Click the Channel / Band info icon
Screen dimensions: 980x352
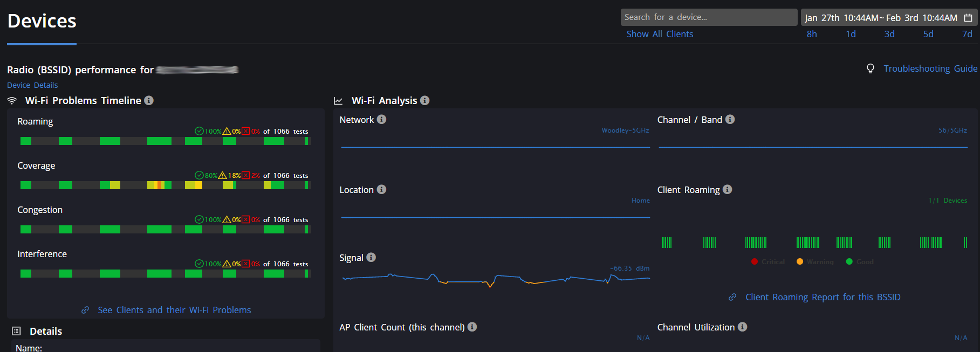tap(730, 120)
